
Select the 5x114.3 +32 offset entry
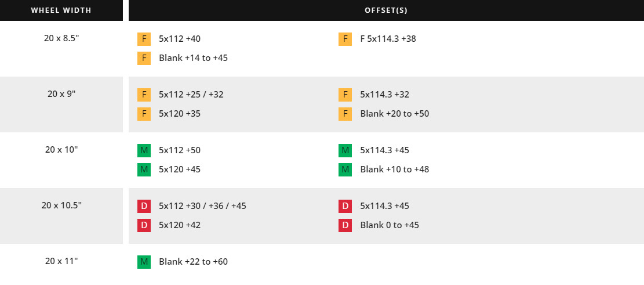(x=384, y=95)
